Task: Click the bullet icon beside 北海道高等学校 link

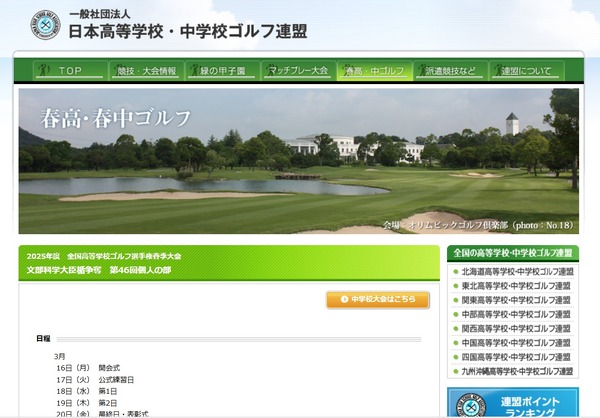Action: (x=456, y=272)
